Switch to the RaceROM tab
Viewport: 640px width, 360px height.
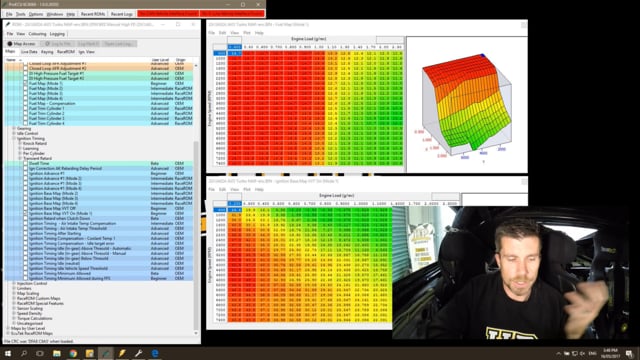tap(66, 52)
